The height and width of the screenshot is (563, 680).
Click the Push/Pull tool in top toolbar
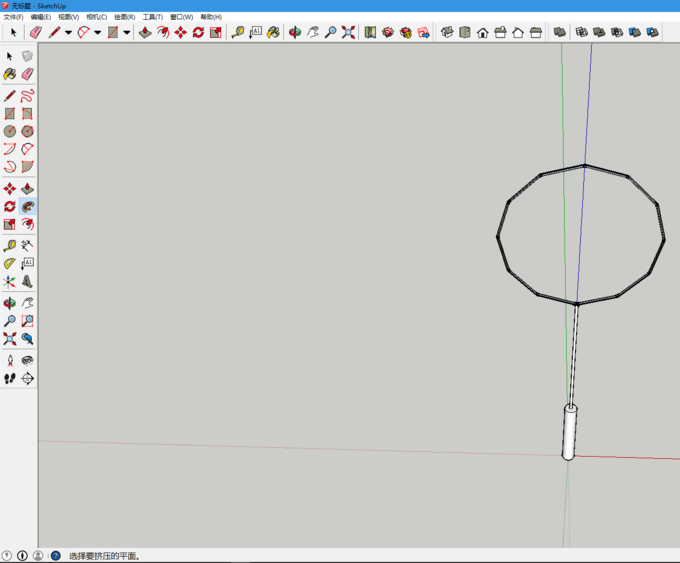click(x=145, y=32)
